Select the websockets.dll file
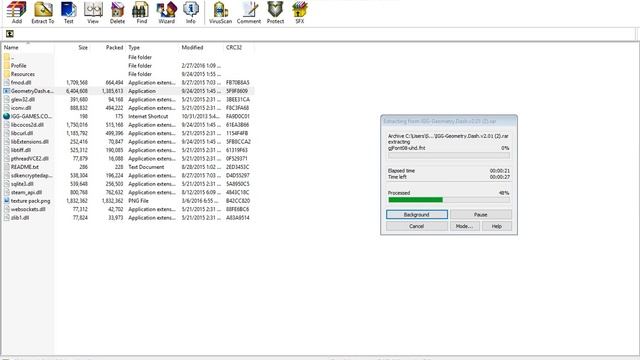Image resolution: width=640 pixels, height=360 pixels. (129, 209)
